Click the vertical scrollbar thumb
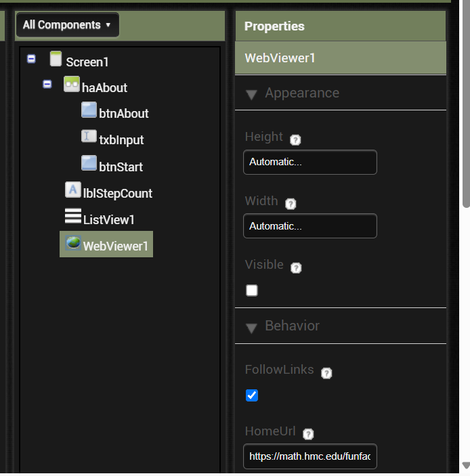 click(x=466, y=103)
